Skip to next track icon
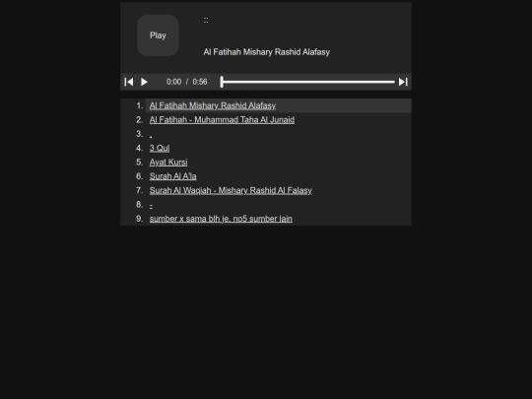 click(x=403, y=82)
